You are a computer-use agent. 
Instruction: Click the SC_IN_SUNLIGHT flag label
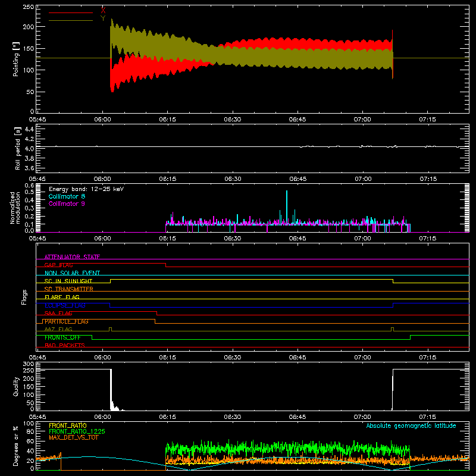point(68,281)
